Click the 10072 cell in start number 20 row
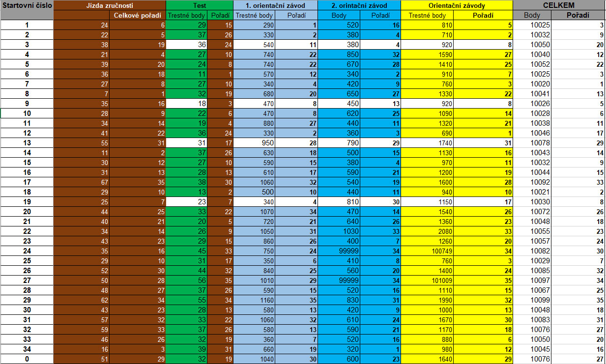The height and width of the screenshot is (364, 606). (532, 211)
